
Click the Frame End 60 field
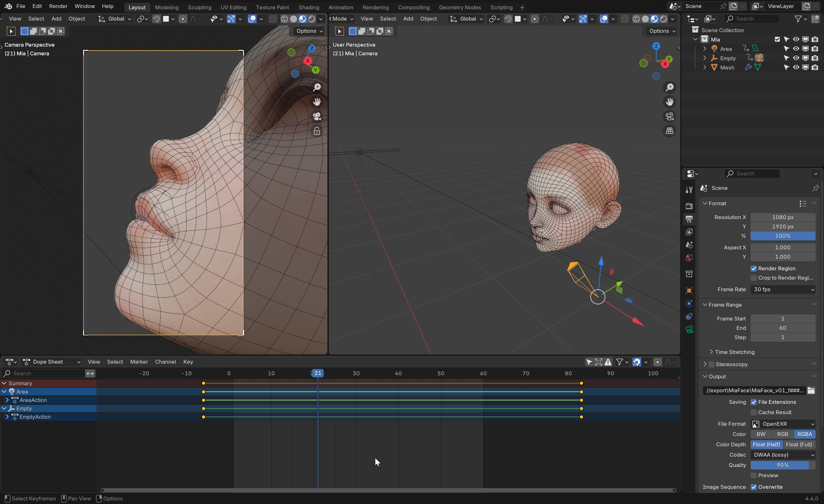point(782,328)
